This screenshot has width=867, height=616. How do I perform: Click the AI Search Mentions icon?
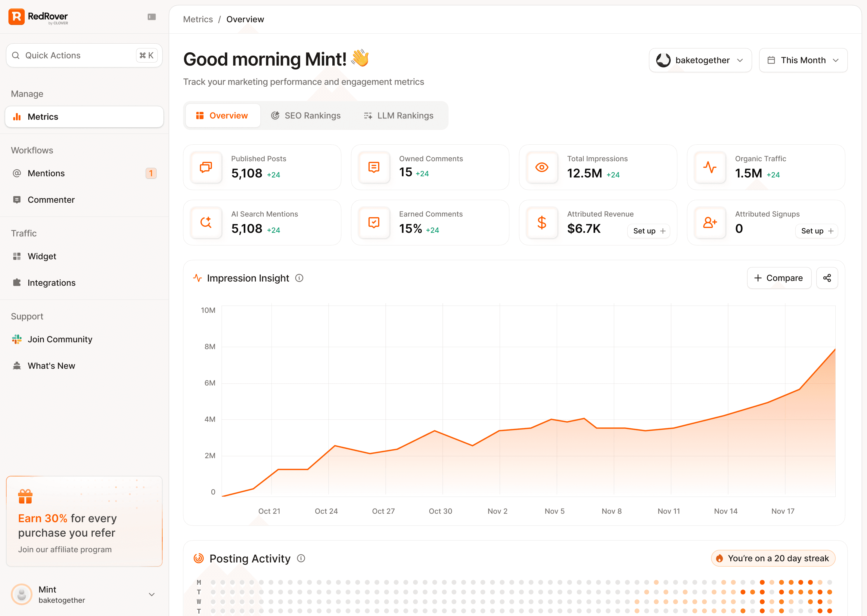[x=206, y=223]
